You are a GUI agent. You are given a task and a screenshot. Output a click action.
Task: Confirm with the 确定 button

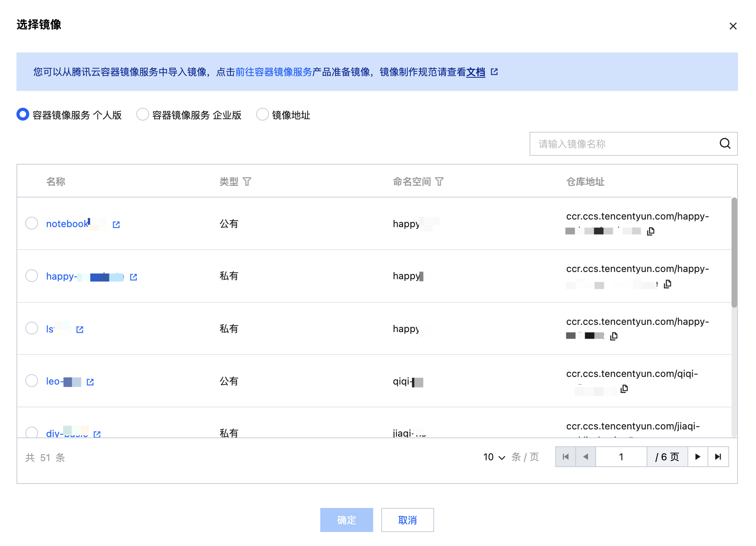(x=346, y=520)
